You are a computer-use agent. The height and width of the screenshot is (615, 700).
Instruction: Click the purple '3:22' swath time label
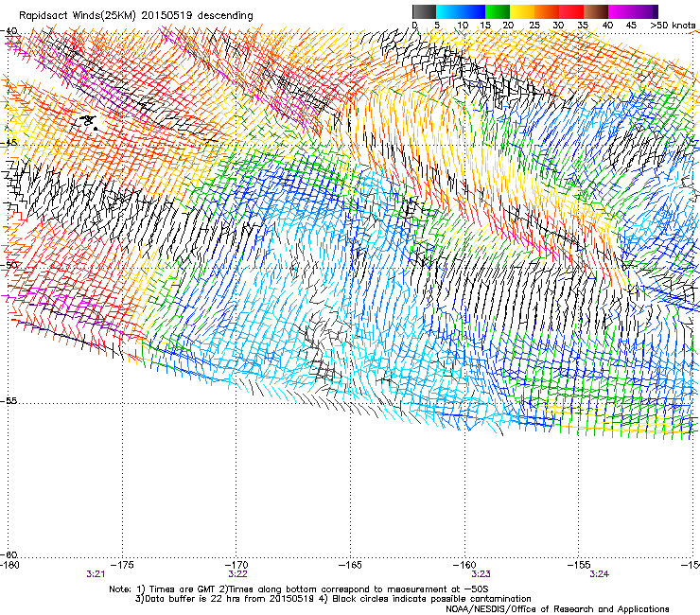238,574
